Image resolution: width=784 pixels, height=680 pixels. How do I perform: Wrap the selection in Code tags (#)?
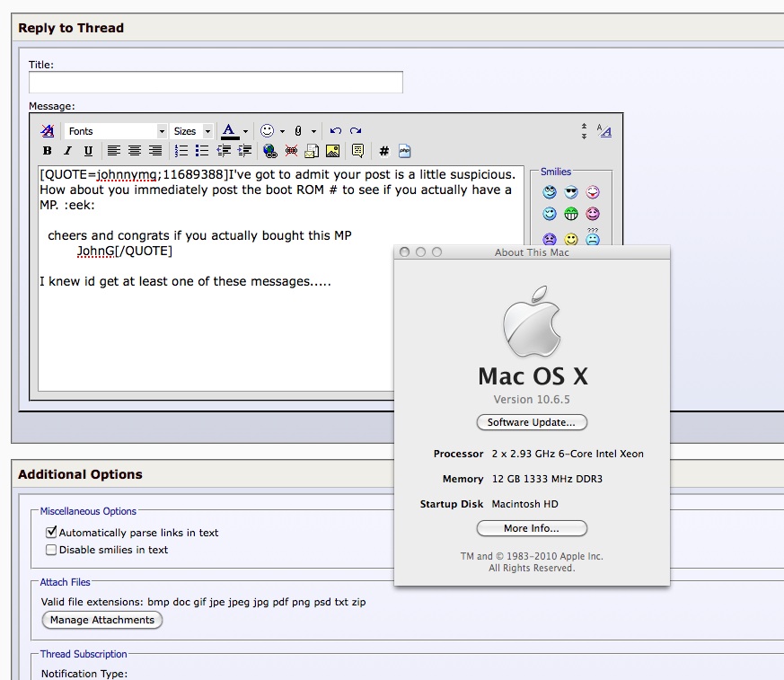coord(384,151)
